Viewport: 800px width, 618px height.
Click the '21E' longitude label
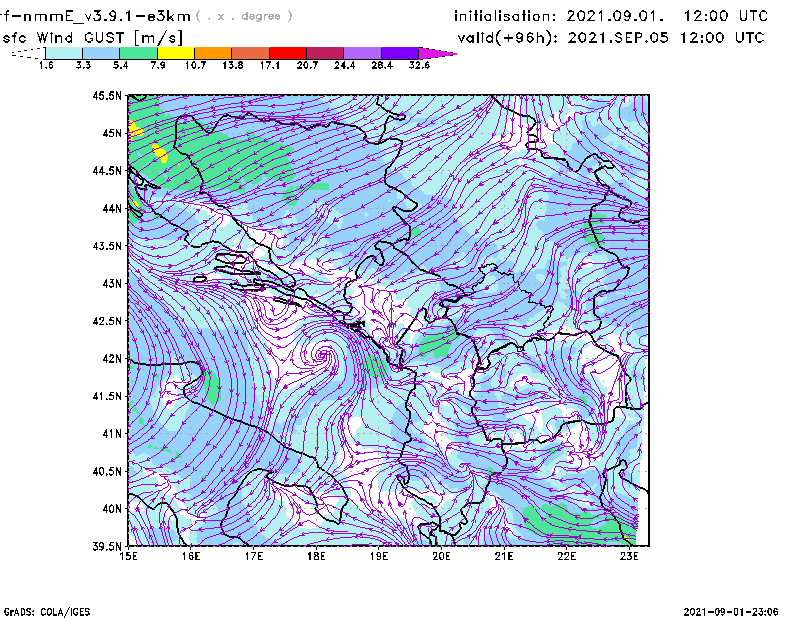point(504,556)
